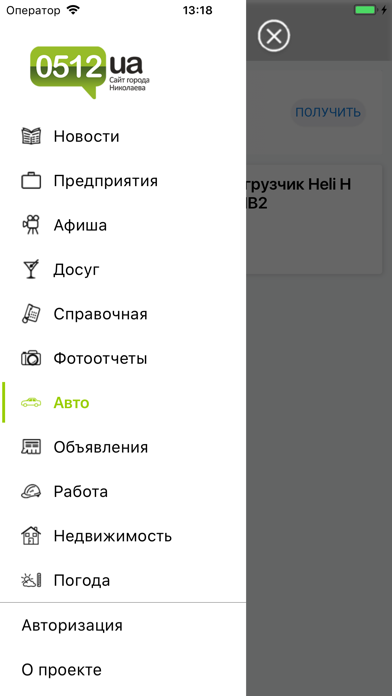Click the storefront icon beside Объявления

pyautogui.click(x=31, y=447)
